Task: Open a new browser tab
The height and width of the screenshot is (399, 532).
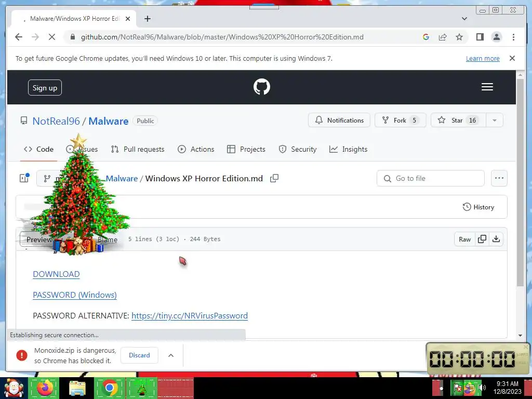Action: click(x=147, y=19)
